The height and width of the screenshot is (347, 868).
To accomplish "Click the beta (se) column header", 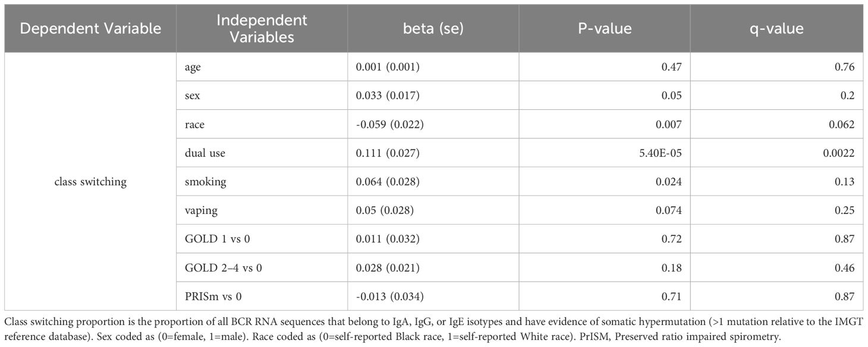I will tap(433, 29).
